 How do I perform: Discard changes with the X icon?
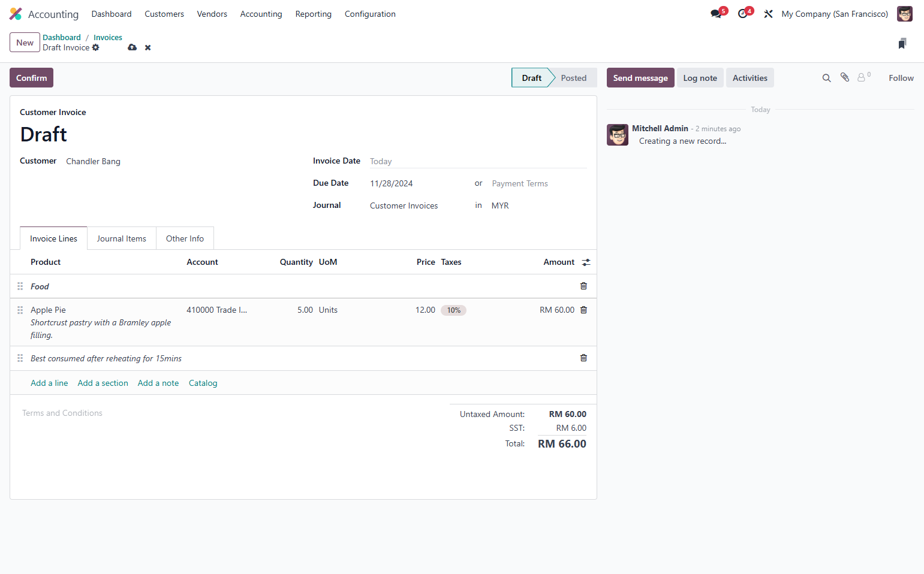point(148,47)
